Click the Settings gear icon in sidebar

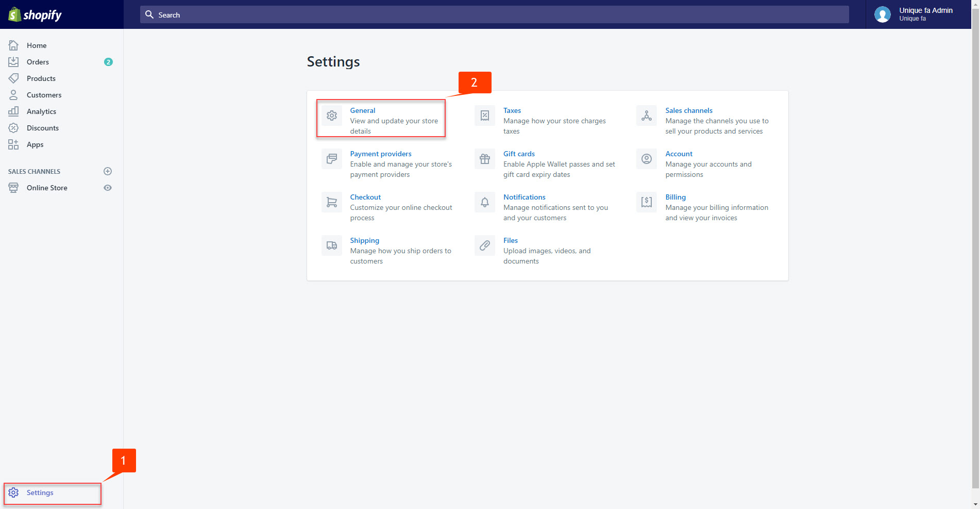click(13, 492)
